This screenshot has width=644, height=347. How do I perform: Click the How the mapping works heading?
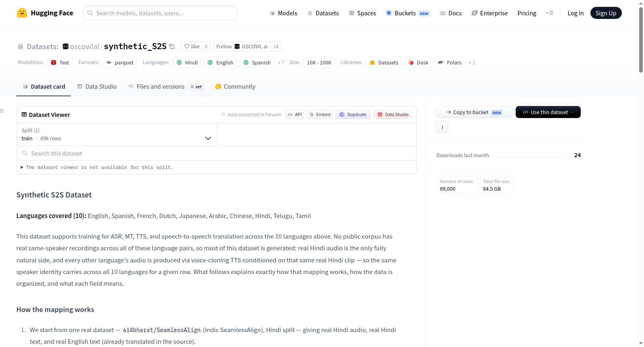[55, 310]
